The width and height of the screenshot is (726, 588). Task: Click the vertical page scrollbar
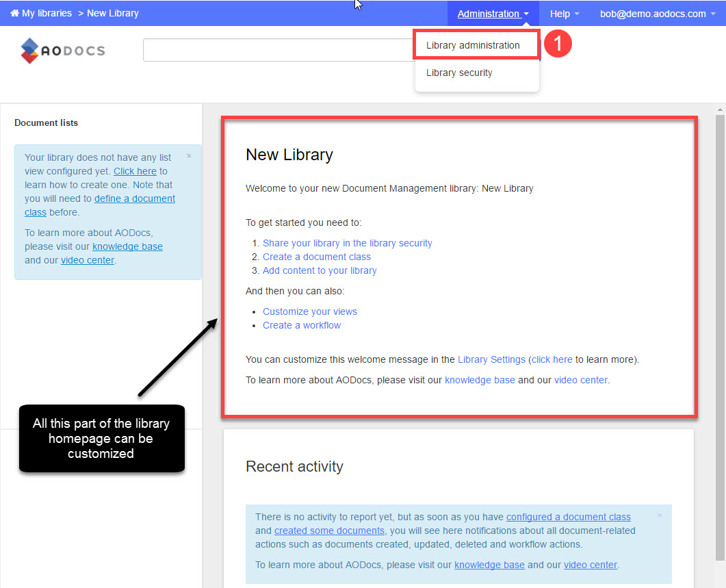point(720,337)
